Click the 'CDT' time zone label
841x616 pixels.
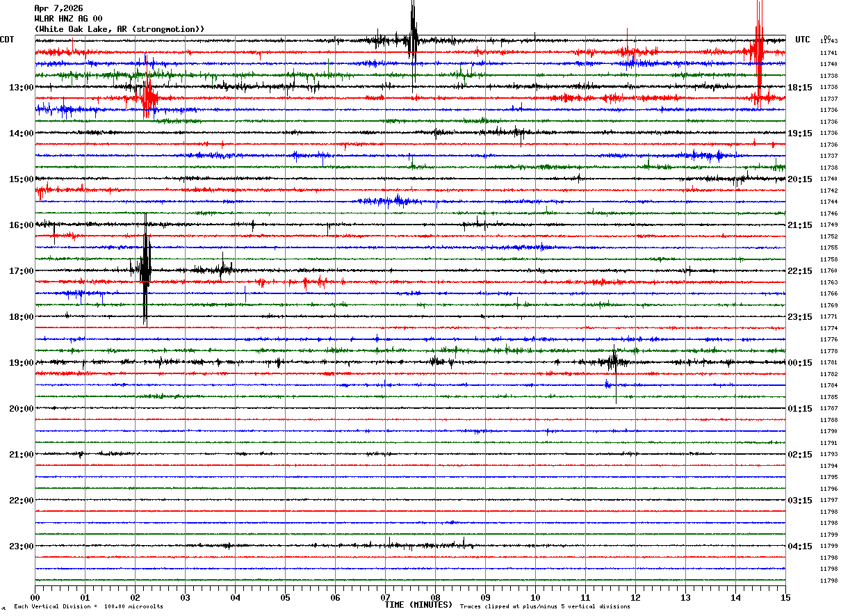(8, 40)
